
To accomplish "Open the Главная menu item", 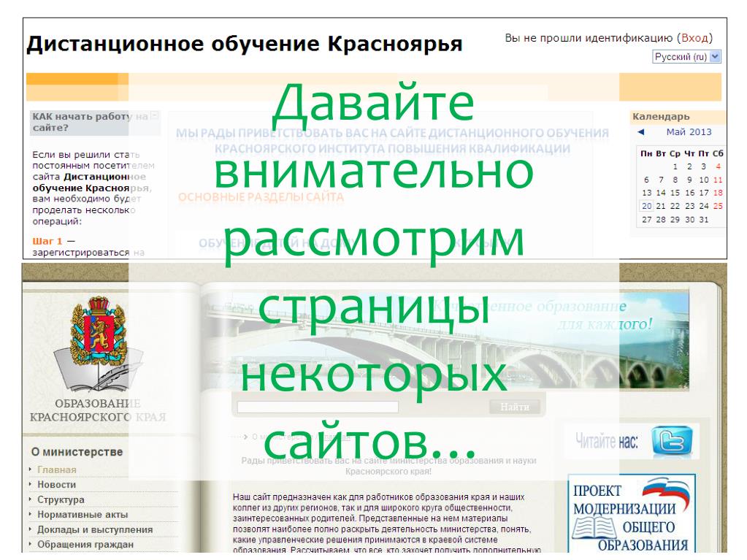I will [57, 470].
